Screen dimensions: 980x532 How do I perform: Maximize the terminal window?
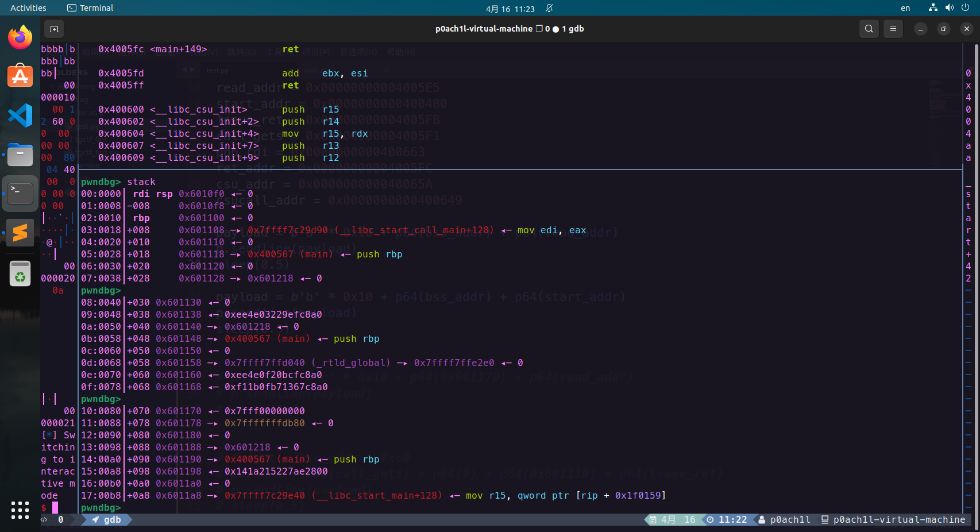(944, 29)
